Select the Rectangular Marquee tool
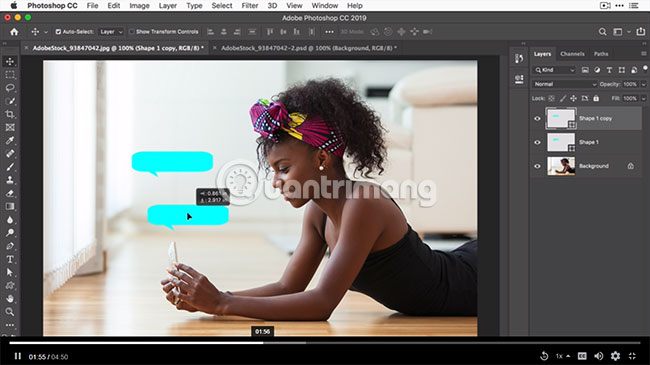 click(10, 75)
